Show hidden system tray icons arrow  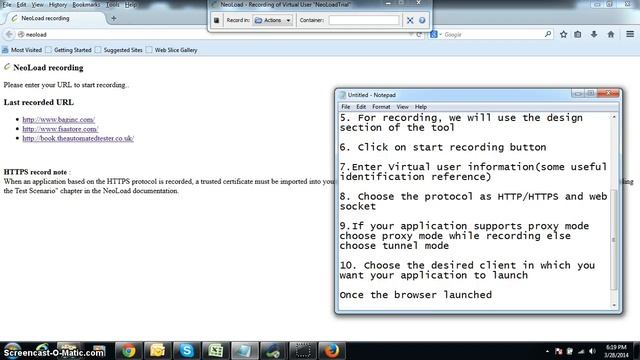tap(547, 351)
